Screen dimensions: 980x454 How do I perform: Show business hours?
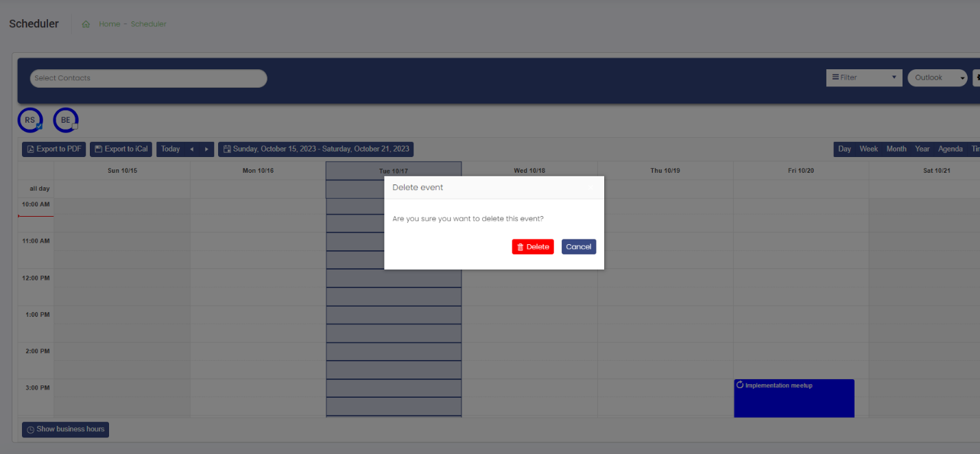click(65, 429)
